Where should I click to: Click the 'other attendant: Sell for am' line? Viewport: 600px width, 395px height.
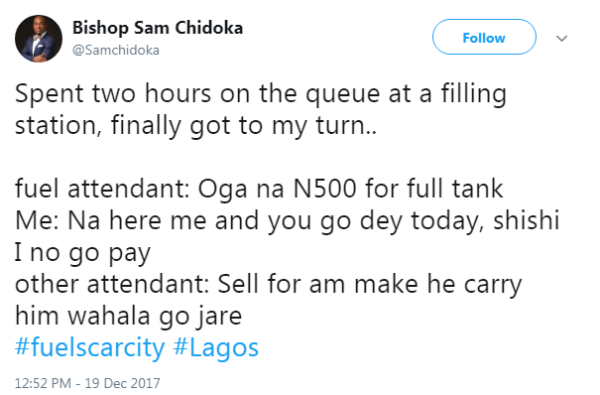point(268,285)
